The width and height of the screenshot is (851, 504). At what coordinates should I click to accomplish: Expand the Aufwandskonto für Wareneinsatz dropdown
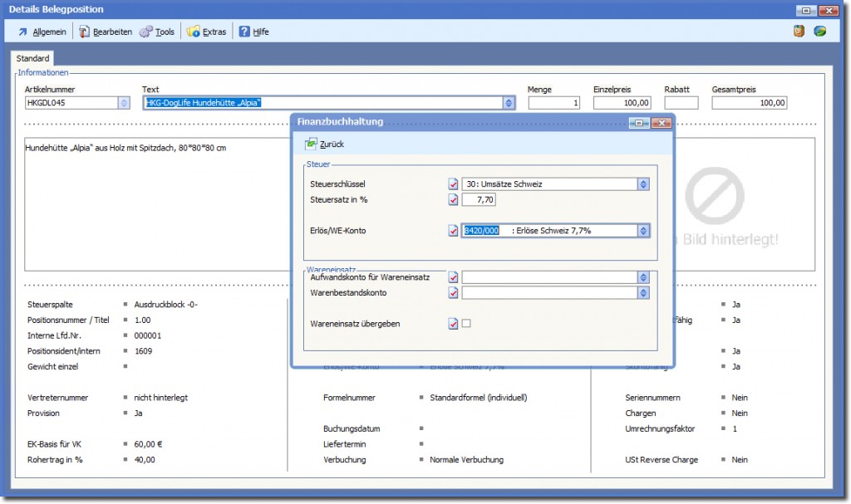643,277
